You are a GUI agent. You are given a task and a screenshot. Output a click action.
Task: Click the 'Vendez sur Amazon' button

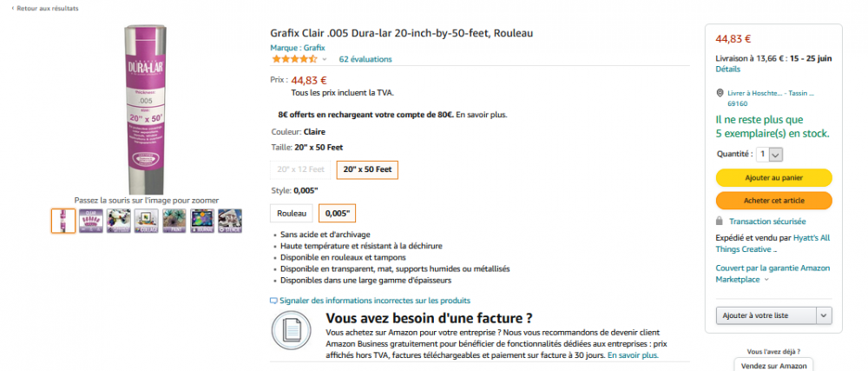774,366
